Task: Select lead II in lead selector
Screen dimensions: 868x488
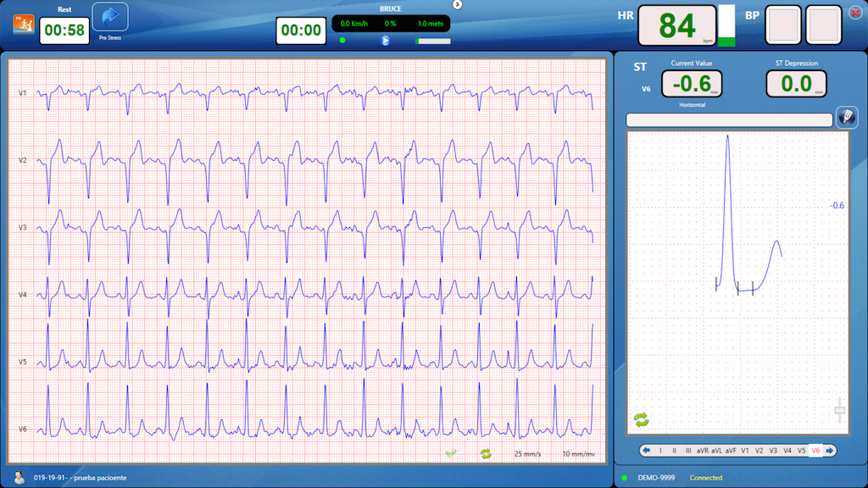Action: [x=674, y=451]
